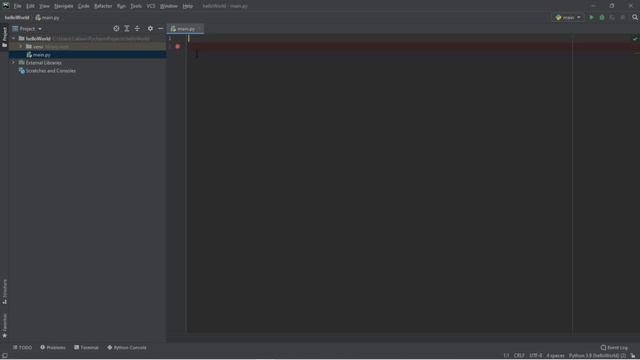Open the Run menu
640x360 pixels.
121,6
